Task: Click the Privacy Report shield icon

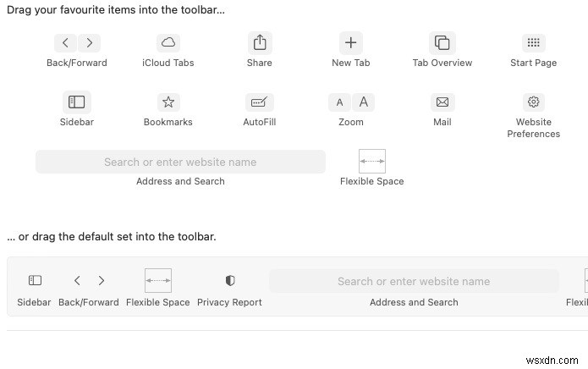Action: [x=229, y=281]
